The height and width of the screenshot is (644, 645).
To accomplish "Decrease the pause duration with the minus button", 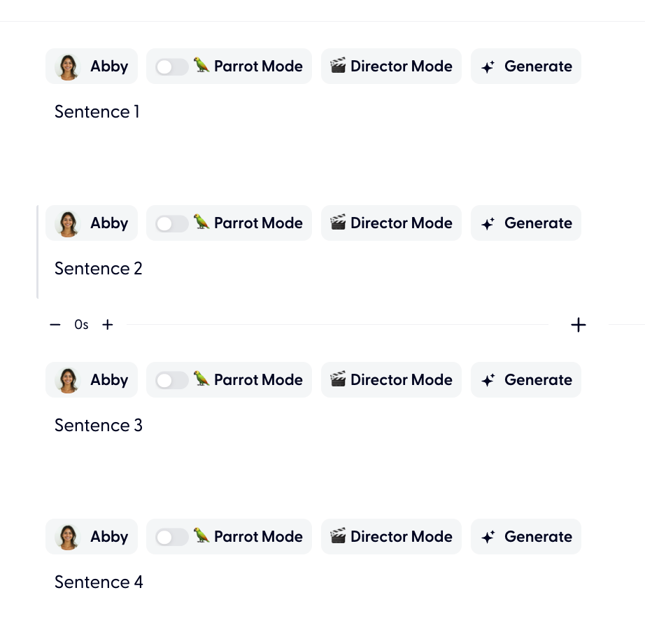I will (x=55, y=325).
